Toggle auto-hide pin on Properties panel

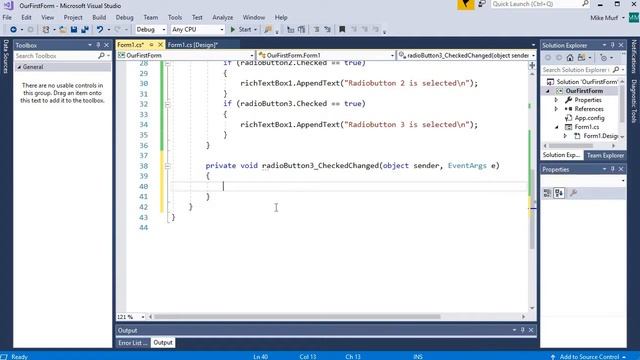pyautogui.click(x=613, y=169)
